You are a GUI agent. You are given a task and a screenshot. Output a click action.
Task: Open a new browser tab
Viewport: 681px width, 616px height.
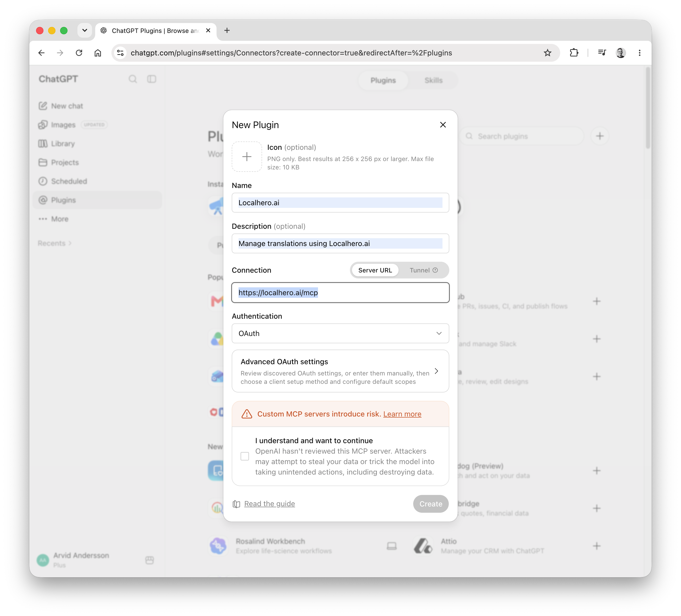pyautogui.click(x=227, y=30)
